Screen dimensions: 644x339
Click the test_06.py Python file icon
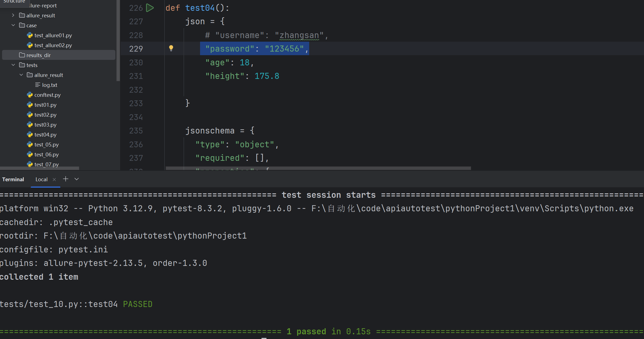(x=30, y=154)
